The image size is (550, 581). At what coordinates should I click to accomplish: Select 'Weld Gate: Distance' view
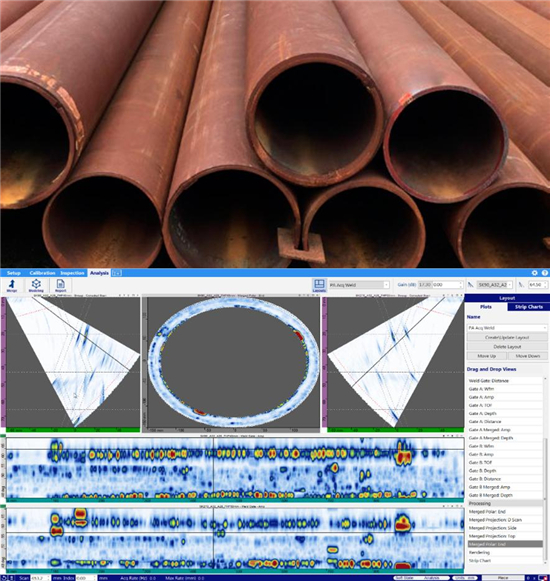click(x=505, y=381)
